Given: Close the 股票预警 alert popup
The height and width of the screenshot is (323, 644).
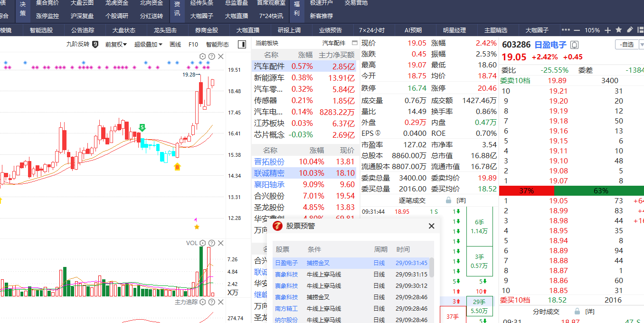Looking at the screenshot, I should 431,226.
